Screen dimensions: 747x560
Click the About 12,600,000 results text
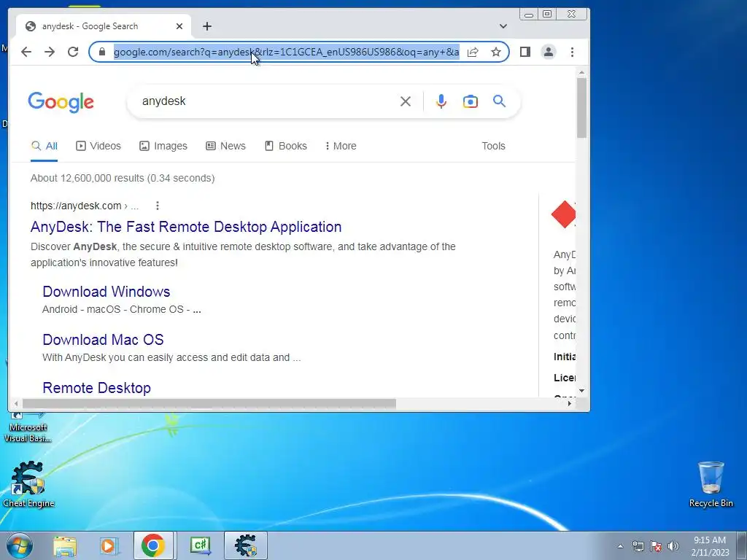[123, 178]
